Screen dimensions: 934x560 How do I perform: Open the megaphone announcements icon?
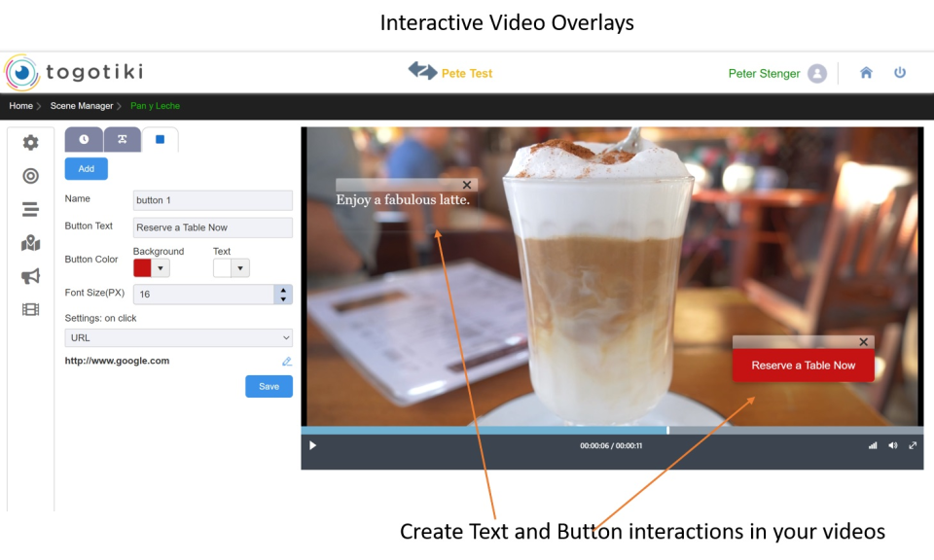29,276
